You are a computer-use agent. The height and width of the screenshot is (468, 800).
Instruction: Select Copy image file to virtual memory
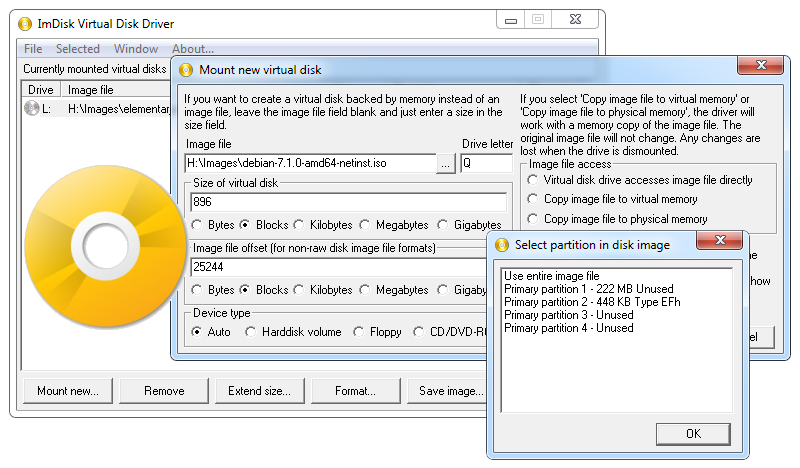click(613, 200)
